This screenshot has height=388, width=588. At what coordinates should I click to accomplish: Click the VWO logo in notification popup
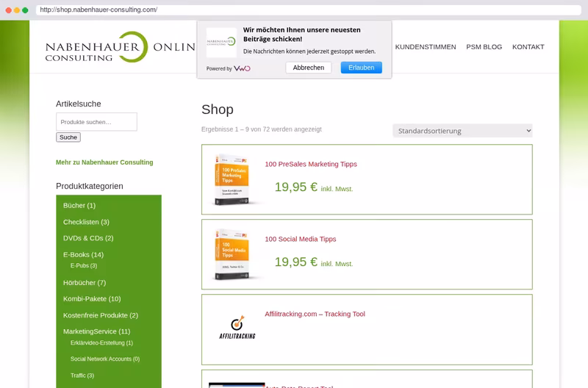click(x=242, y=68)
